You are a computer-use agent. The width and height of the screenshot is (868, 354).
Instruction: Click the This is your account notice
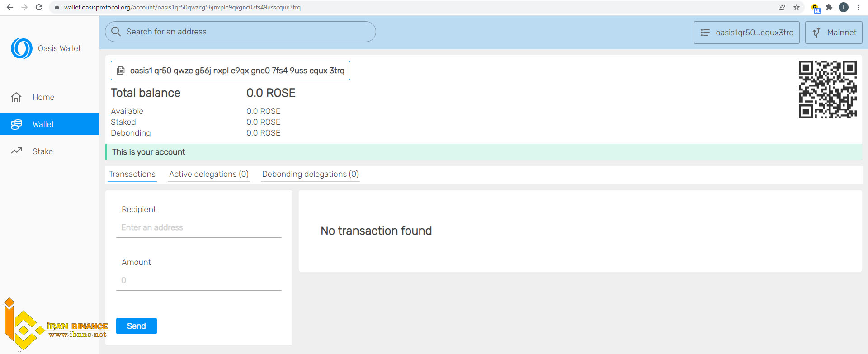tap(484, 152)
